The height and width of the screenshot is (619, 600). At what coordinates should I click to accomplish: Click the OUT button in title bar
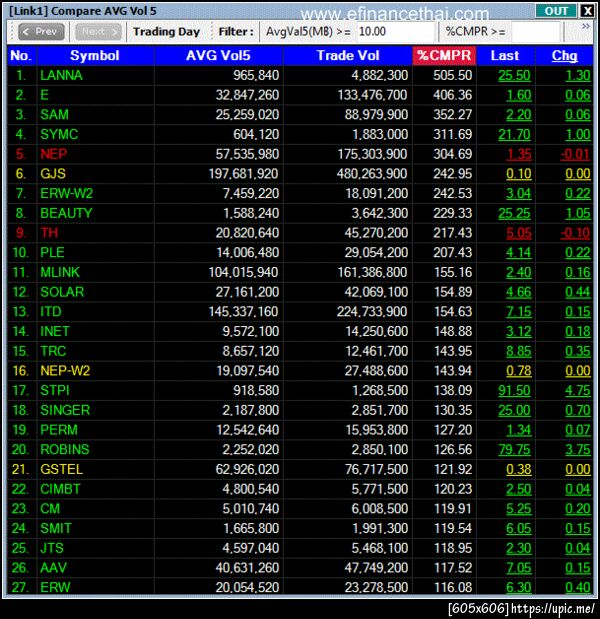click(556, 11)
